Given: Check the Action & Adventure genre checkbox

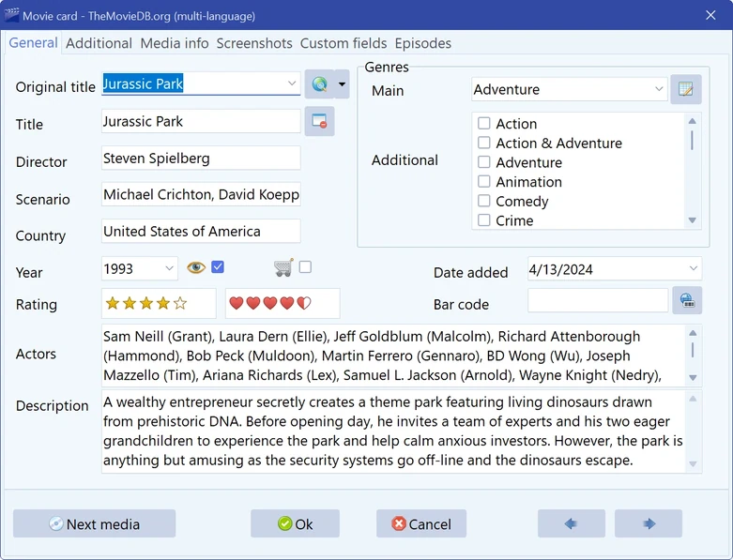Looking at the screenshot, I should (x=484, y=143).
